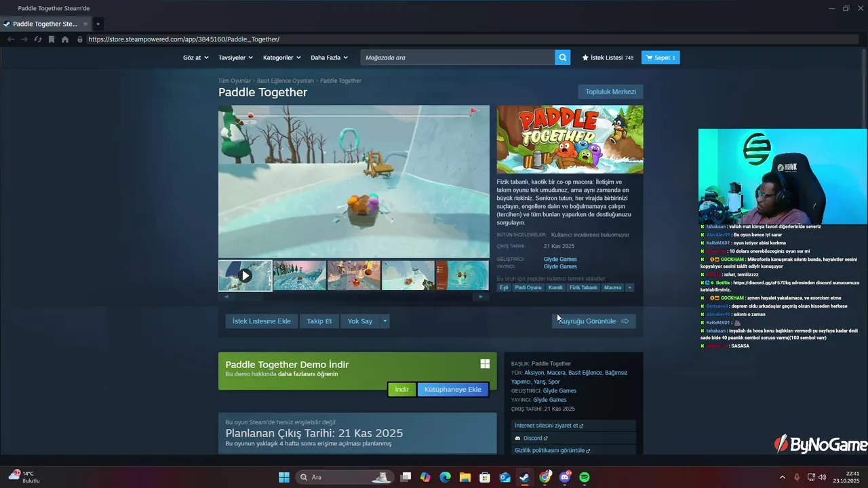
Task: Expand the Yok Say dropdown arrow
Action: 384,321
